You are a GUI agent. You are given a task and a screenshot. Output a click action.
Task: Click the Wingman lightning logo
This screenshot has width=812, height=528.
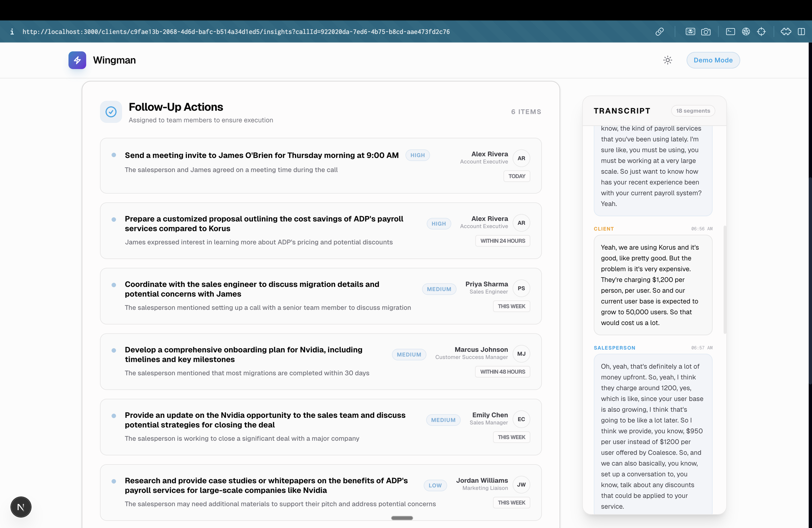click(x=77, y=60)
